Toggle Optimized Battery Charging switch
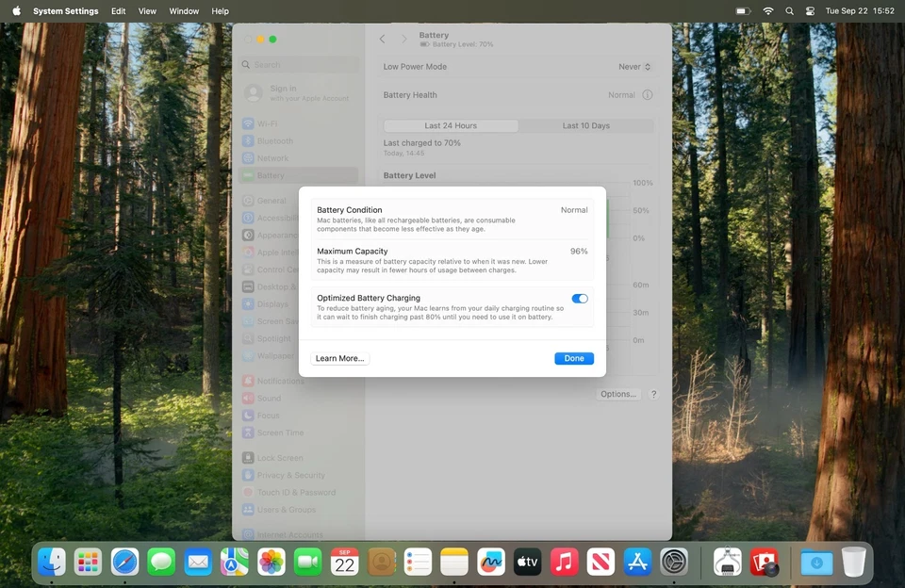This screenshot has height=588, width=905. tap(580, 299)
